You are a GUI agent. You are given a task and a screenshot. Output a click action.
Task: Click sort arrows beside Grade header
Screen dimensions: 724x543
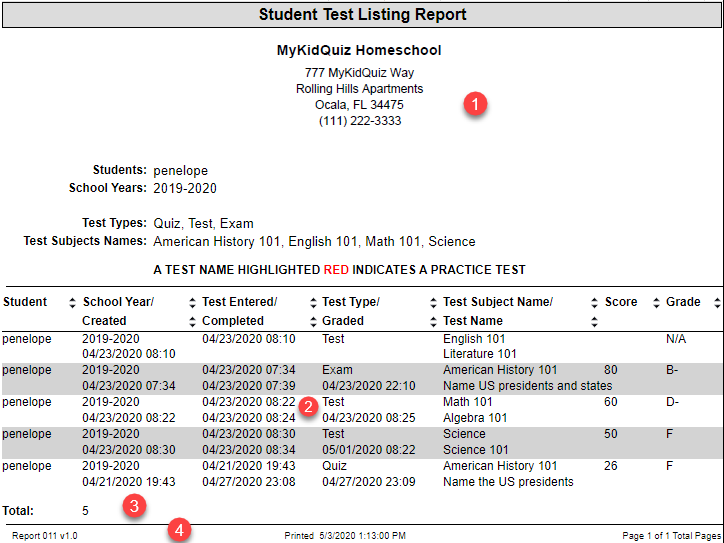tap(717, 303)
